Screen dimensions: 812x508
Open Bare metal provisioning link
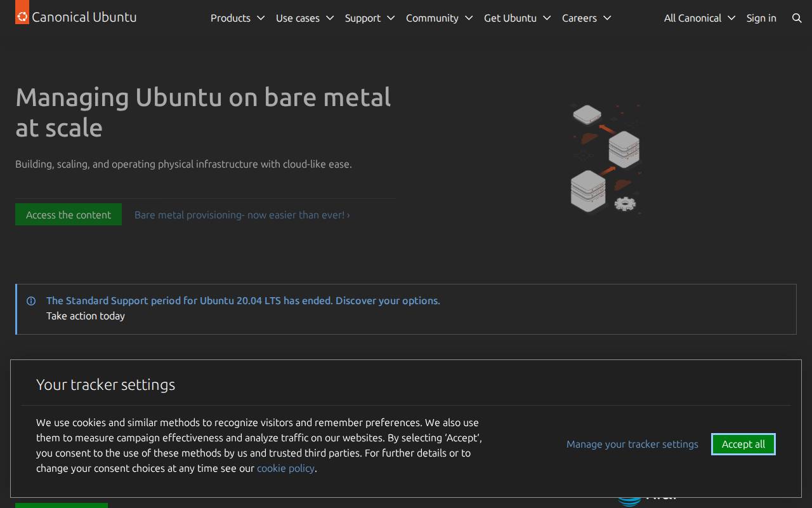point(242,215)
